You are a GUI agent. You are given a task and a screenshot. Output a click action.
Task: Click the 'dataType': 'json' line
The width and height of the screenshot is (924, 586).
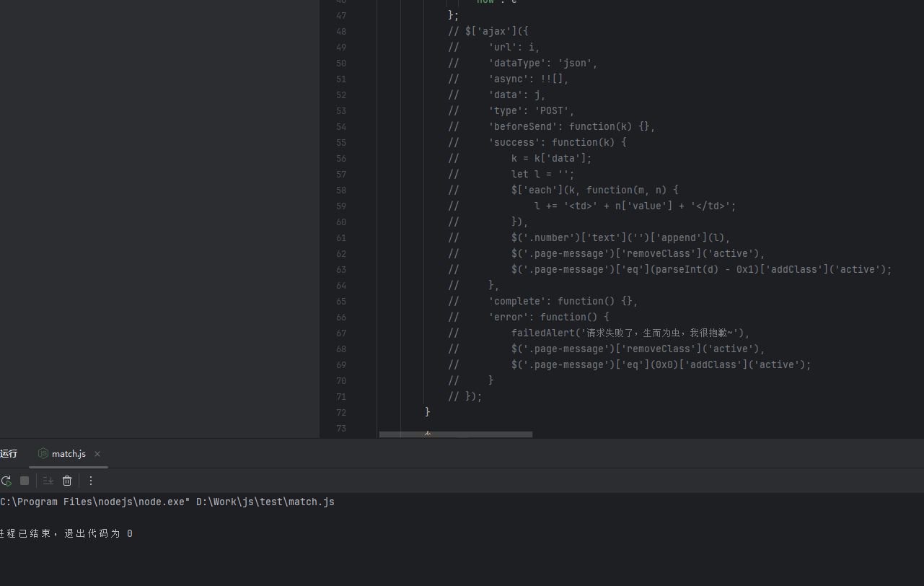(523, 64)
